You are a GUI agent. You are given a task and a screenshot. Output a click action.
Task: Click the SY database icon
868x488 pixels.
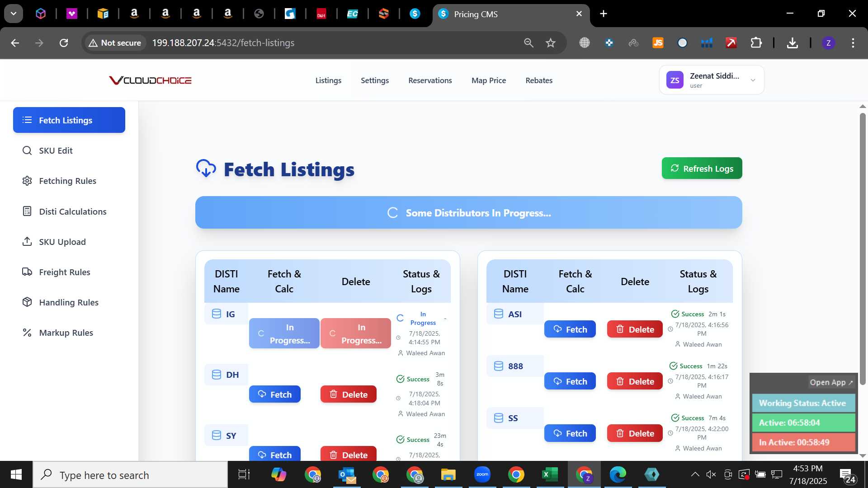217,435
